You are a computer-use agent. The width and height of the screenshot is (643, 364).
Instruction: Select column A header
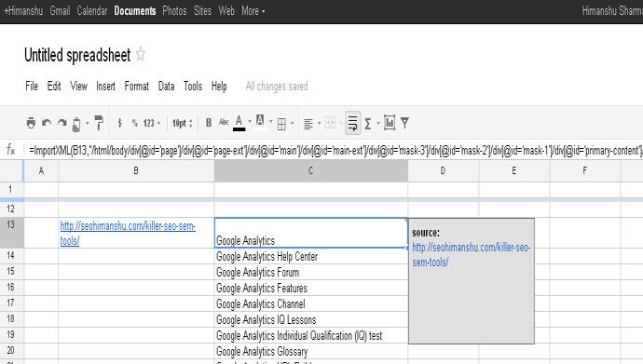(41, 170)
